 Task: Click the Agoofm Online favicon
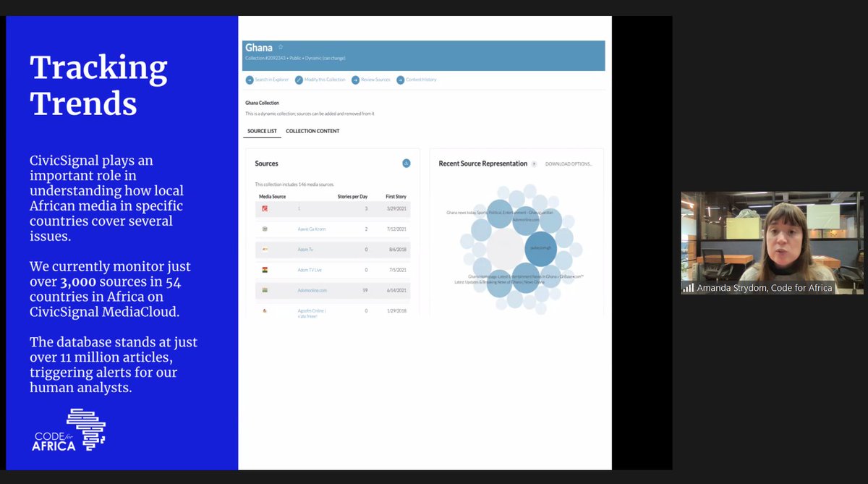point(263,310)
